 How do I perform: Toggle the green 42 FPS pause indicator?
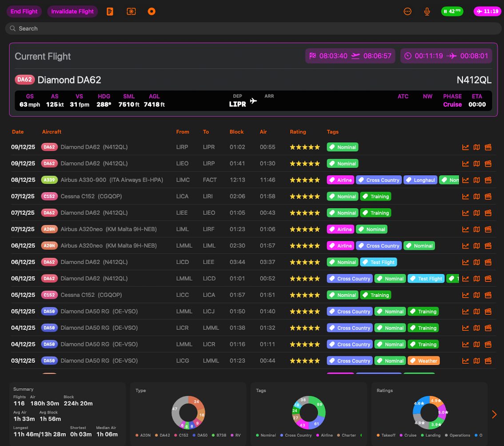452,12
